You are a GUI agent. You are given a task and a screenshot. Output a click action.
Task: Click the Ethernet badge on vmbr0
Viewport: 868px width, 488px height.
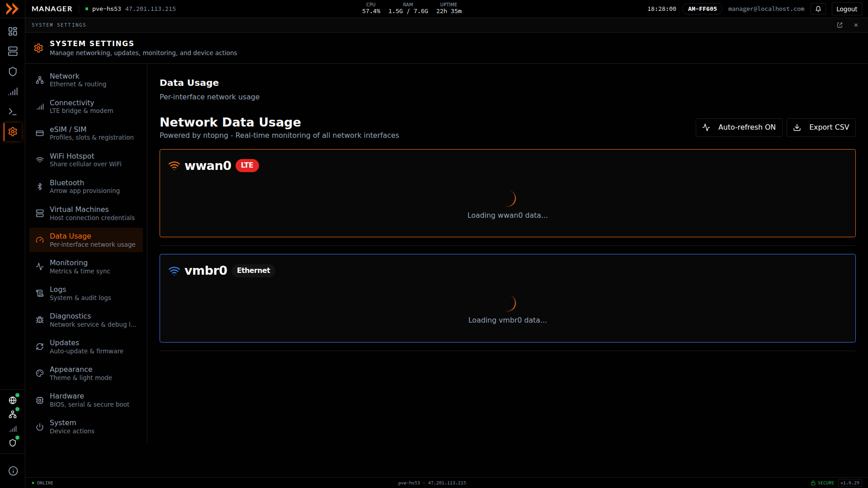click(x=253, y=270)
